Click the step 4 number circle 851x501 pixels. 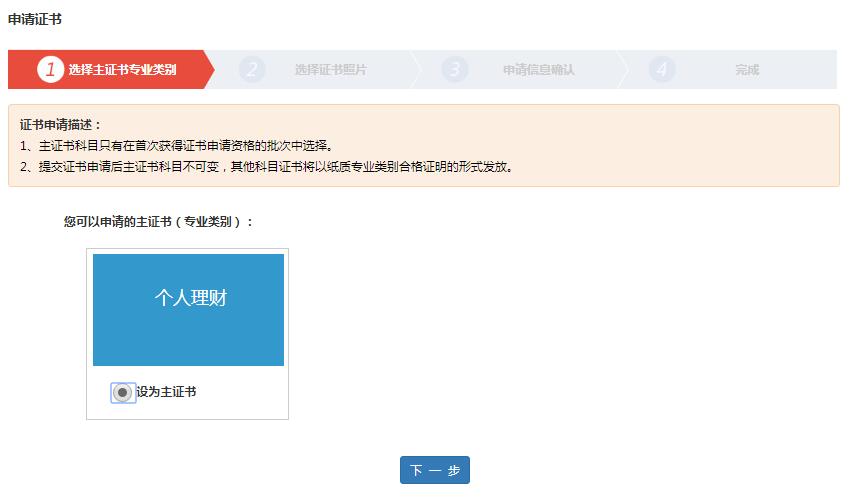click(x=661, y=70)
